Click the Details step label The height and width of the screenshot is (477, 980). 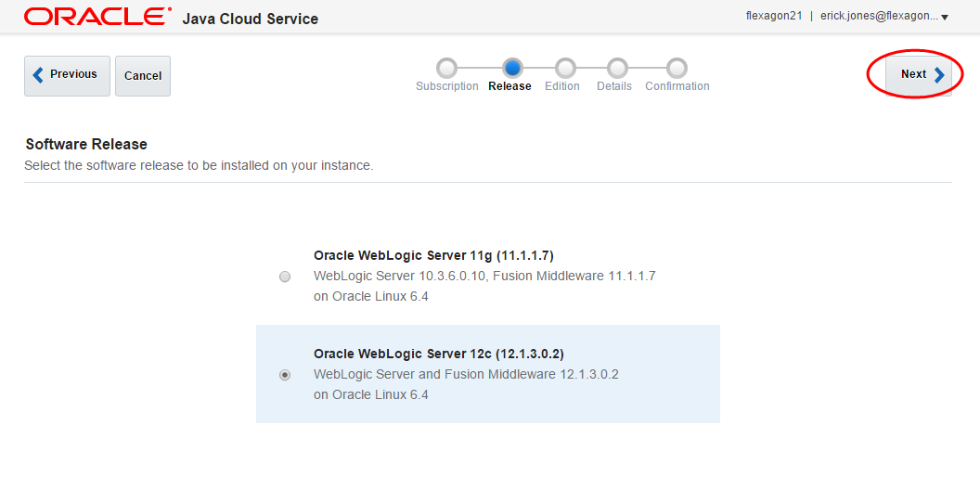click(x=614, y=86)
